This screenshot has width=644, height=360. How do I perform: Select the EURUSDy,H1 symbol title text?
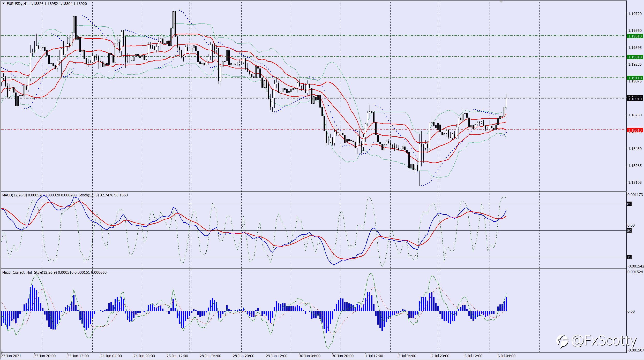click(x=17, y=4)
